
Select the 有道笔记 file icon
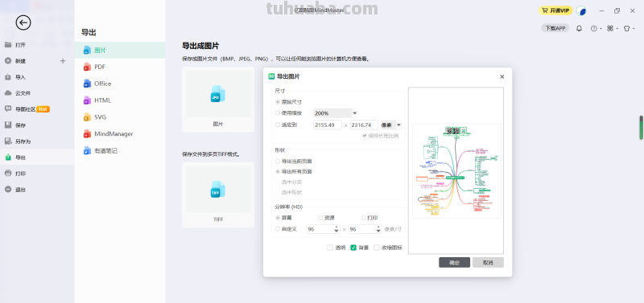pyautogui.click(x=87, y=151)
